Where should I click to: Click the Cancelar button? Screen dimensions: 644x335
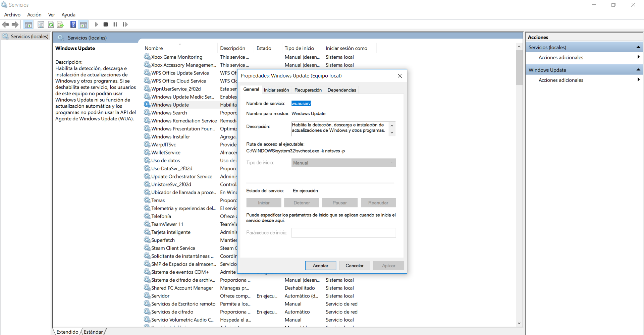coord(355,266)
